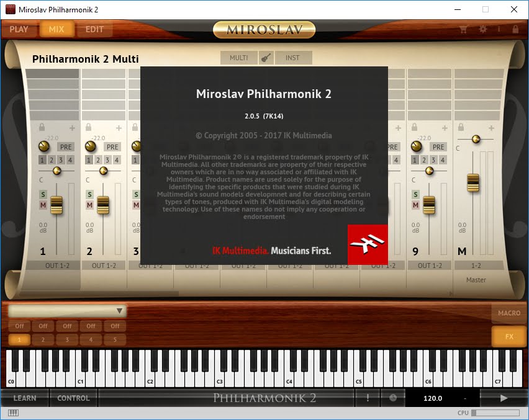The height and width of the screenshot is (420, 529).
Task: Click the mixer horizontal scrollbar
Action: 99,293
